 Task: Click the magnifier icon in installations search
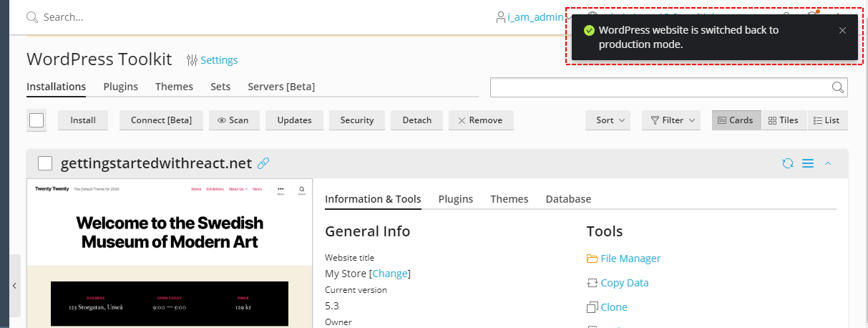tap(838, 87)
